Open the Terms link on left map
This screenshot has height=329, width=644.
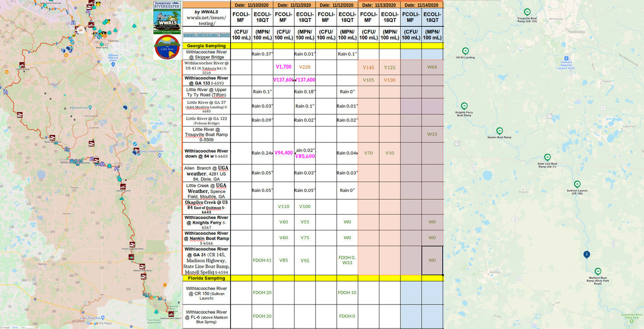pos(15,327)
